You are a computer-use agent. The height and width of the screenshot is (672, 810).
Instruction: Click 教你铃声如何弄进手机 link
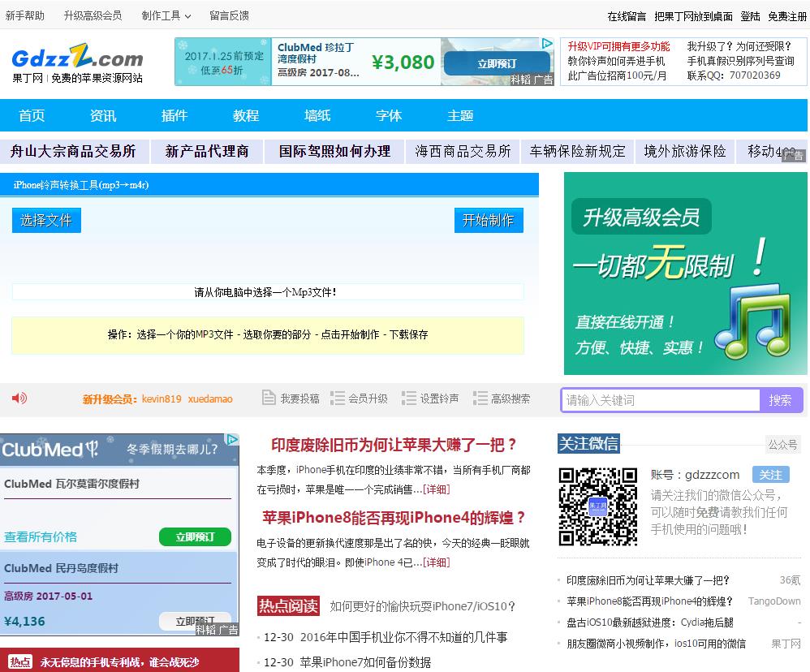pos(616,61)
